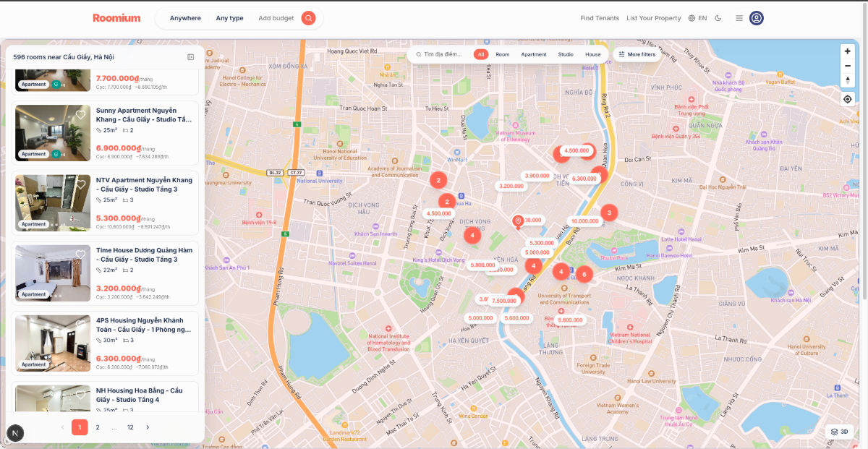Click the 5.800.000 map price marker

coord(482,265)
